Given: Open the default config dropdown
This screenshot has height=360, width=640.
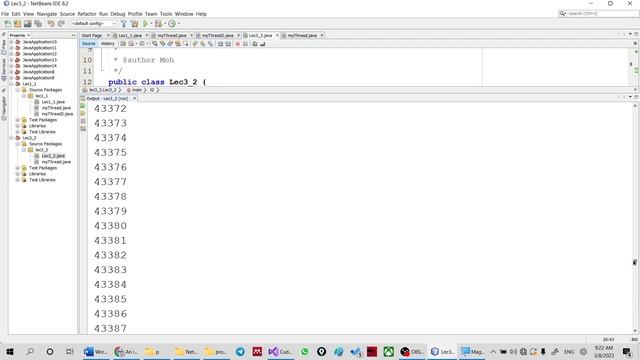Looking at the screenshot, I should (x=94, y=24).
